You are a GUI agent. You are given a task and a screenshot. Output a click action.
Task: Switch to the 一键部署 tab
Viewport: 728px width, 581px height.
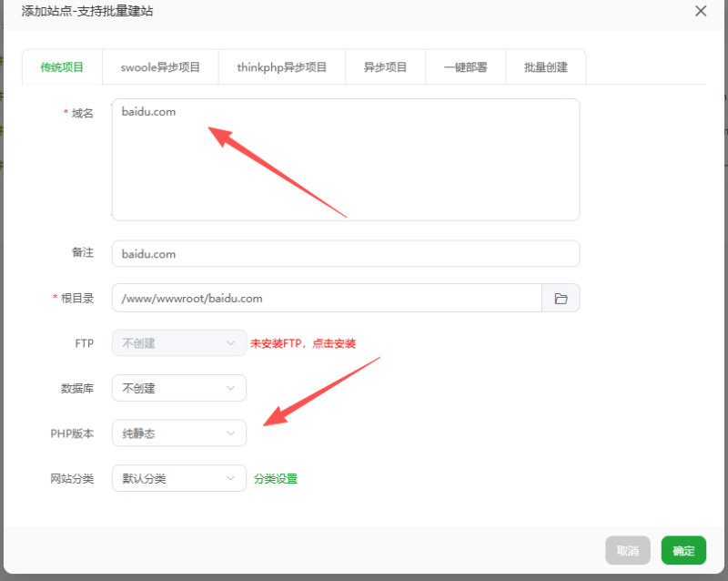[x=465, y=66]
